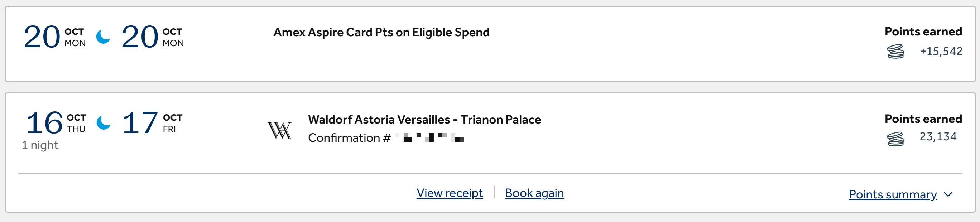The image size is (980, 222).
Task: Click Points earned heading in the Amex row
Action: tap(923, 32)
